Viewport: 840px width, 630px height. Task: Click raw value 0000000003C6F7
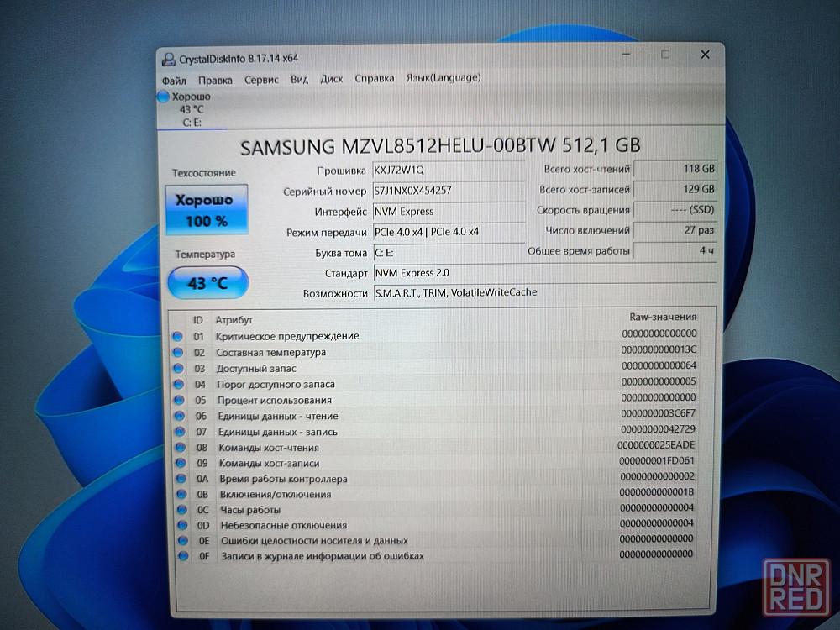[659, 413]
